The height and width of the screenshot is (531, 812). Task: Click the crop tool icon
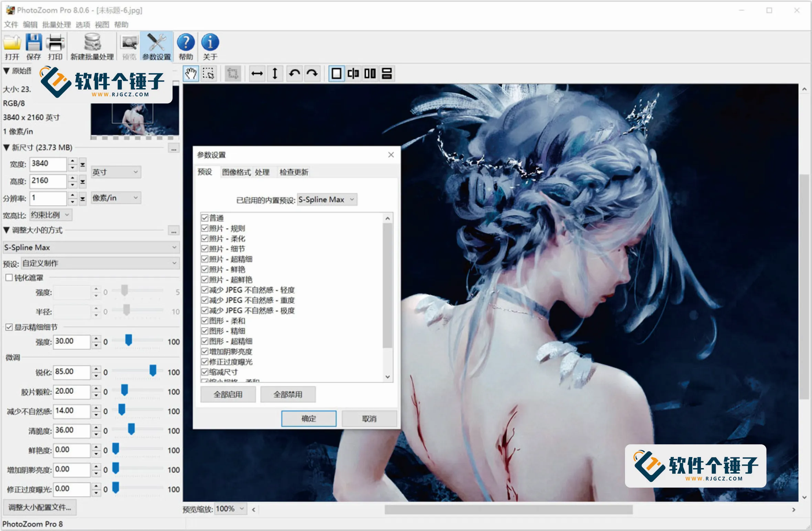tap(233, 74)
